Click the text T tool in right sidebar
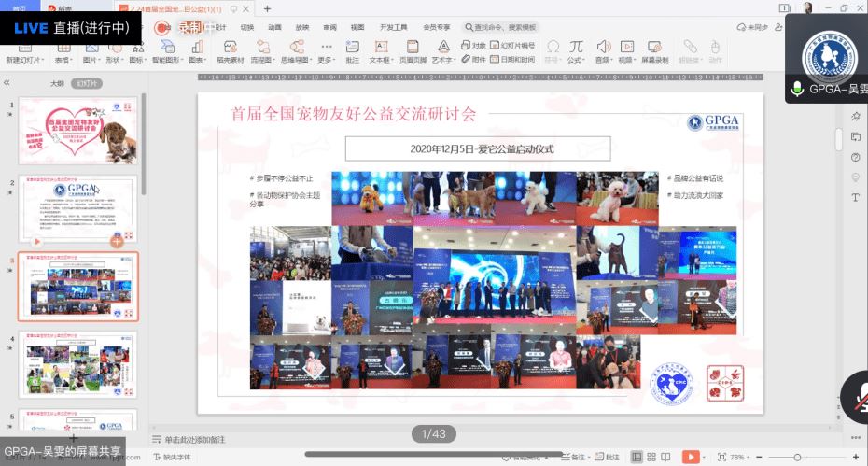 point(856,197)
